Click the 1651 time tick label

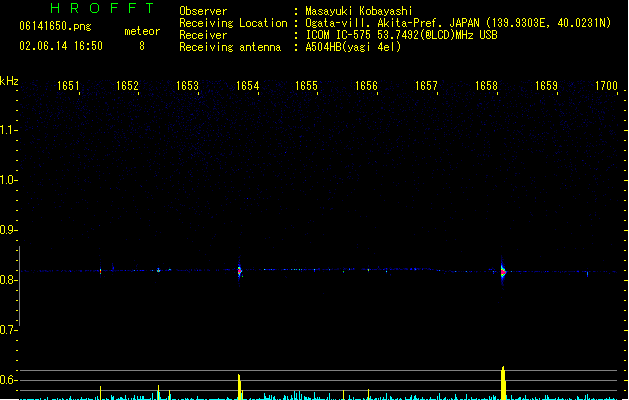click(68, 86)
